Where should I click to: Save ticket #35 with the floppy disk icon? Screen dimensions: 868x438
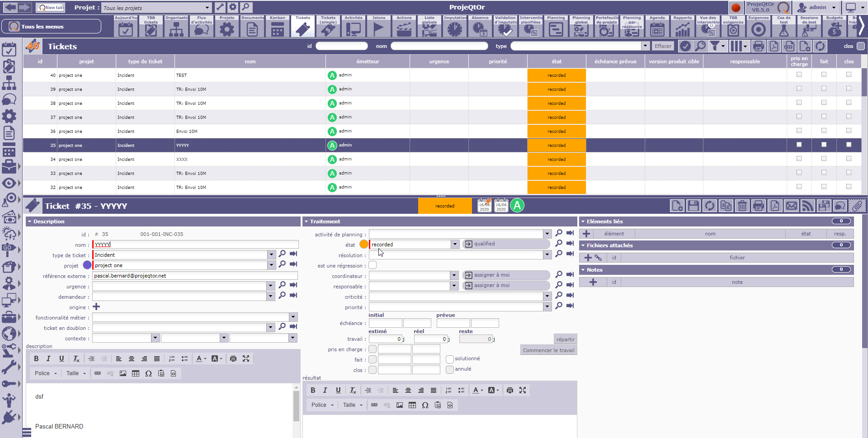693,206
